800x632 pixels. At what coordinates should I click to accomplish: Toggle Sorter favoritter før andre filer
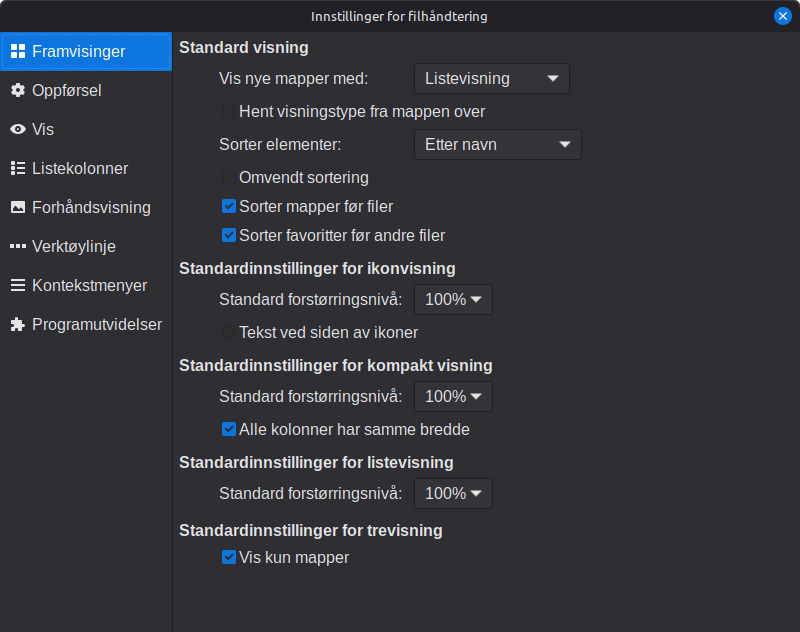point(229,235)
